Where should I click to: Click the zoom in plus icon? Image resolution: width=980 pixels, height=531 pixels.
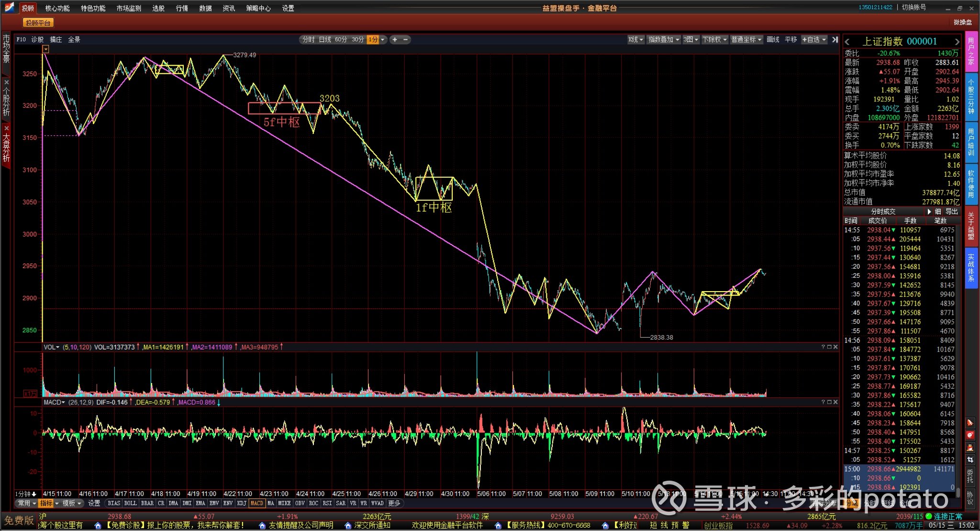click(395, 40)
